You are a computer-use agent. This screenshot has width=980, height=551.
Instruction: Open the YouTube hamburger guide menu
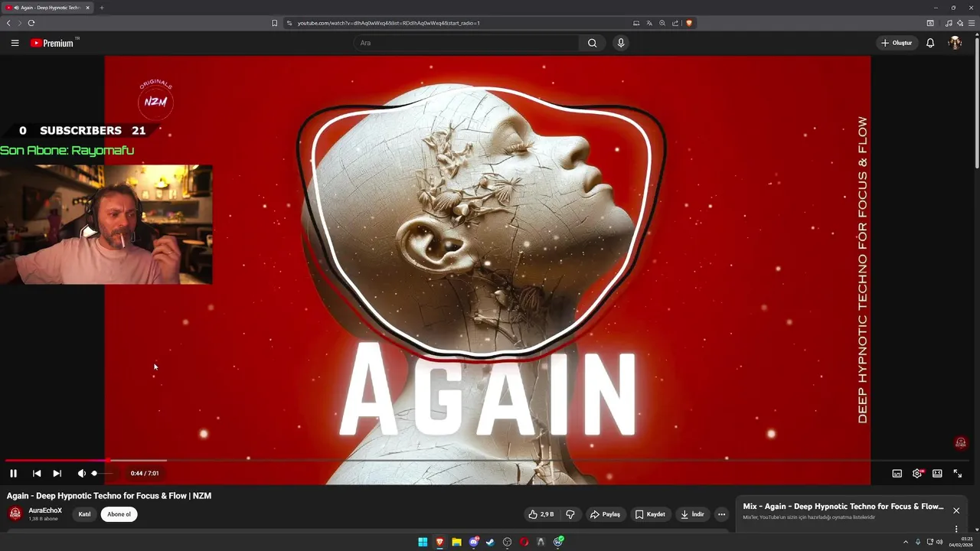pos(15,43)
